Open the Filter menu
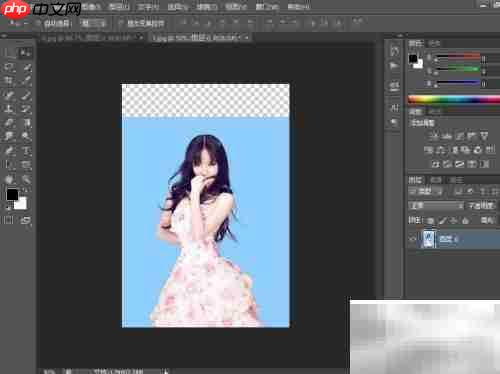Viewport: 500px width, 374px height. 207,7
